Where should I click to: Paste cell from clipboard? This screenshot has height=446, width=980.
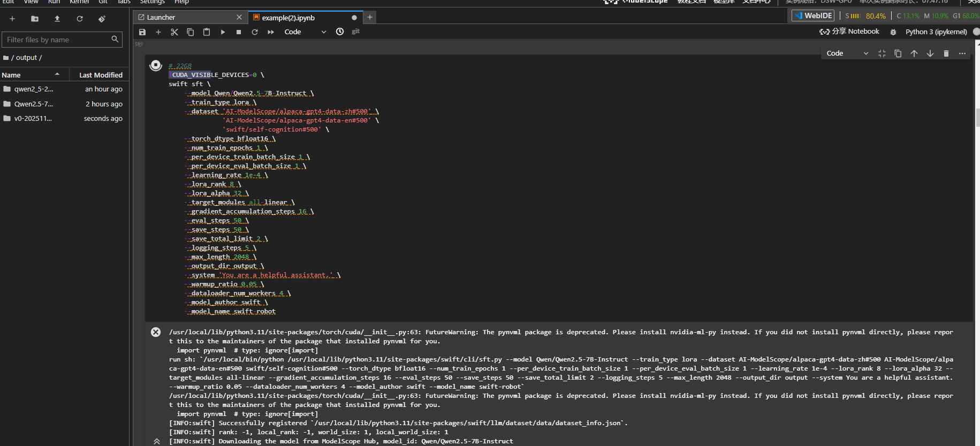point(207,32)
